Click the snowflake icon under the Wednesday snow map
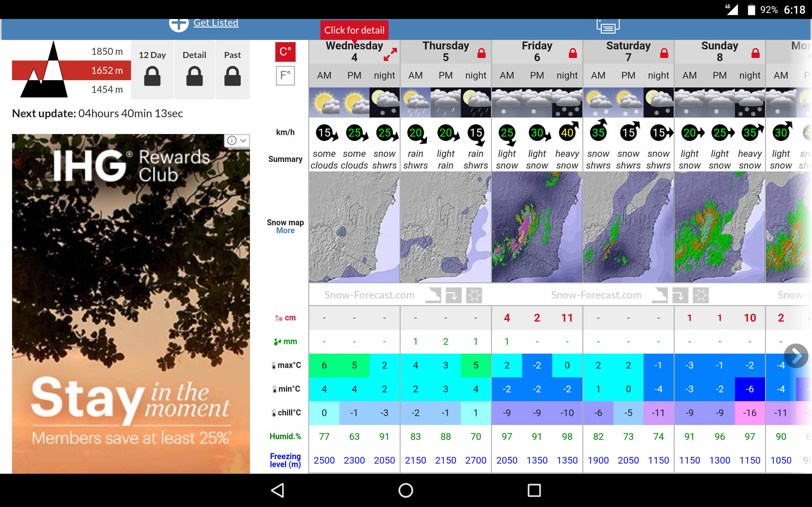812x507 pixels. [474, 295]
